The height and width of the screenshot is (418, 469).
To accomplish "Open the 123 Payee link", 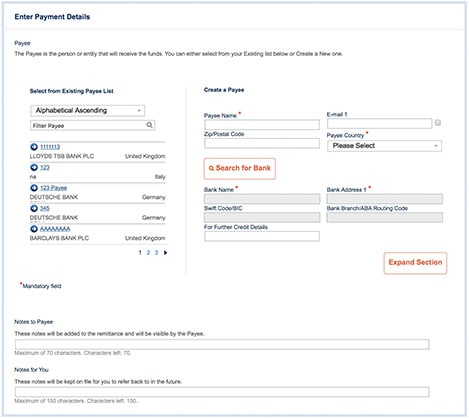I will [x=53, y=188].
